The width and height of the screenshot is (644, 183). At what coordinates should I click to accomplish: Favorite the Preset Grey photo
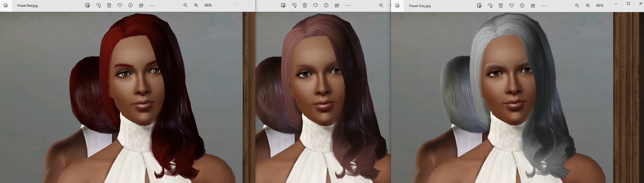tap(511, 5)
